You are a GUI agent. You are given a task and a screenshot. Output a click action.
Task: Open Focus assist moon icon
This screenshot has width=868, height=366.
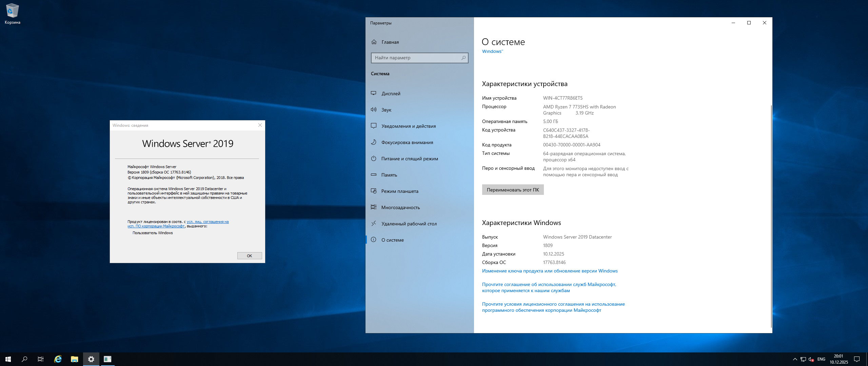(374, 142)
